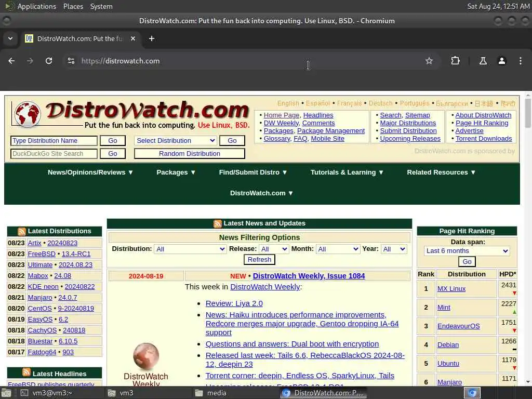Open the MX Linux ranking link
The image size is (532, 399).
click(451, 289)
